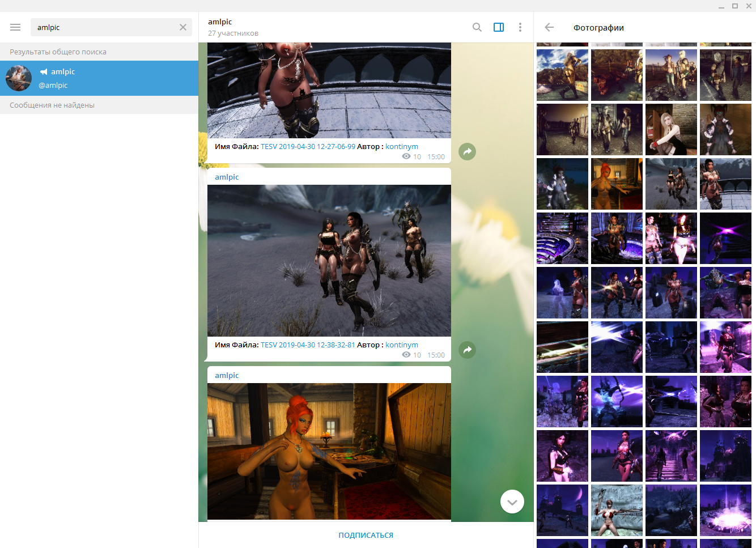Click the search field containing amlpic

click(x=105, y=27)
